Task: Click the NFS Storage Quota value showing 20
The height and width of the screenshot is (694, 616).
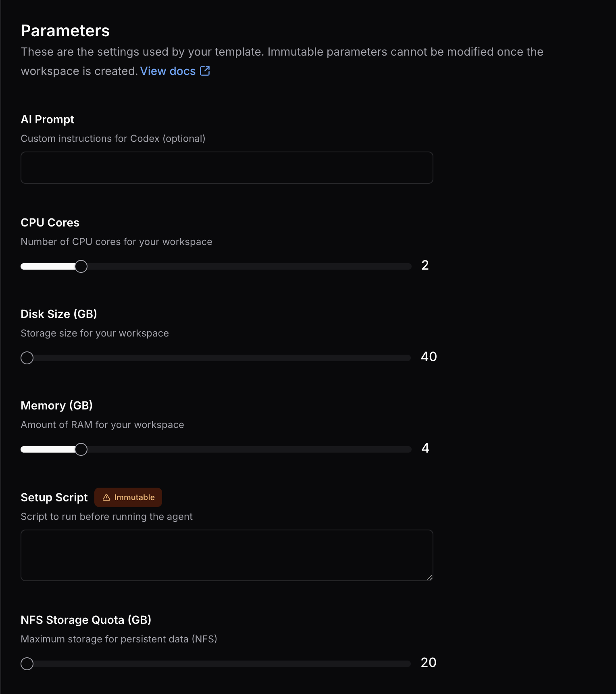Action: (429, 663)
